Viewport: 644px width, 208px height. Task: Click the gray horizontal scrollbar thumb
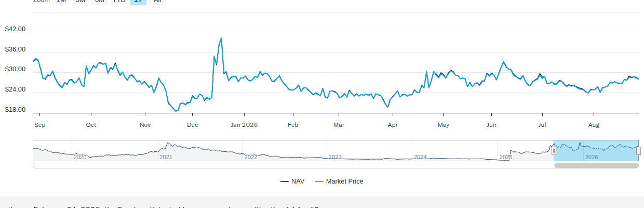point(596,166)
